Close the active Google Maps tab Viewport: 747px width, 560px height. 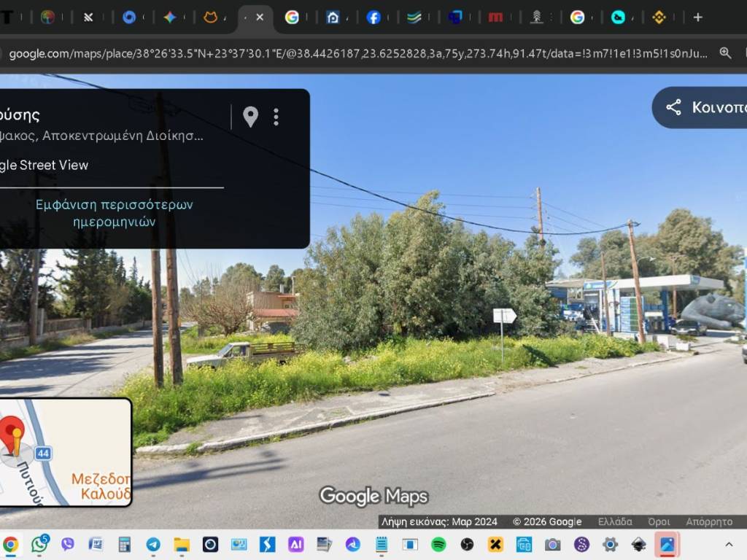pos(260,17)
